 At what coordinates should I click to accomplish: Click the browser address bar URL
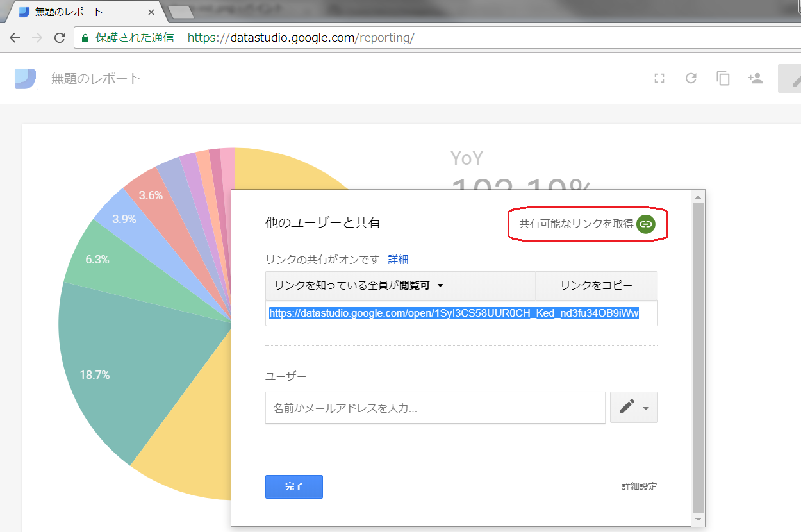point(301,38)
